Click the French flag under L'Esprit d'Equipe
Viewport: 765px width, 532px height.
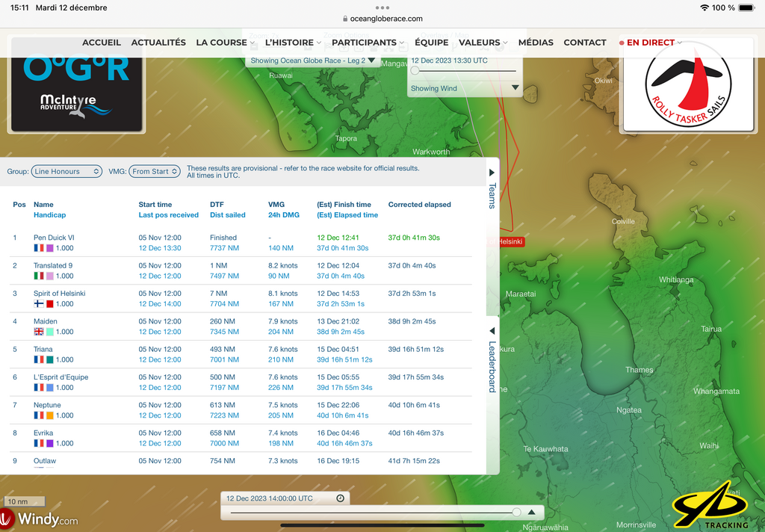pos(39,387)
